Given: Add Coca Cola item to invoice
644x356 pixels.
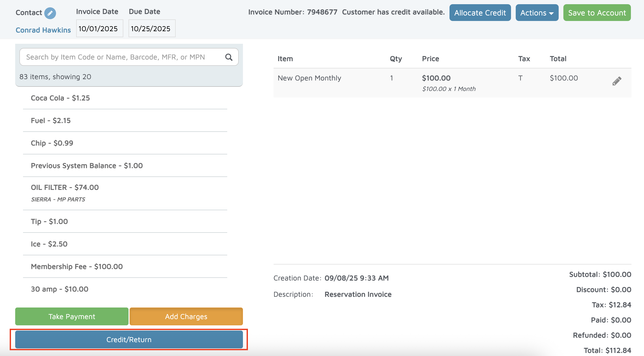Looking at the screenshot, I should [x=60, y=98].
